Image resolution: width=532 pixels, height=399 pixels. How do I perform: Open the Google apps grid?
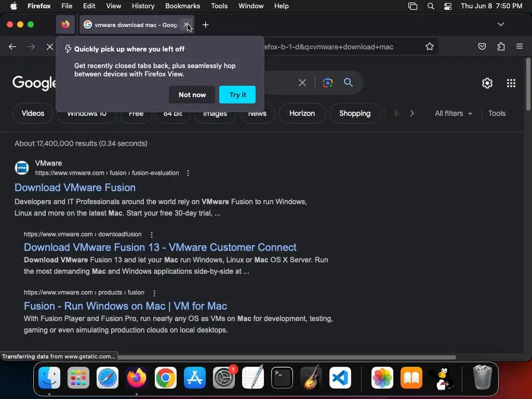click(511, 83)
